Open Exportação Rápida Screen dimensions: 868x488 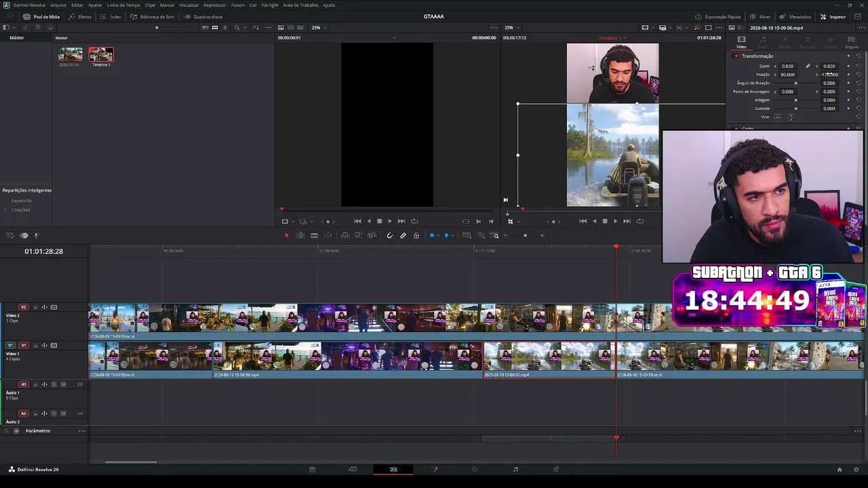tap(717, 16)
